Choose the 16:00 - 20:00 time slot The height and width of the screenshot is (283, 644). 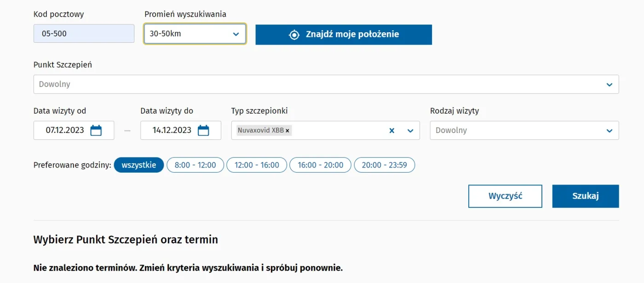coord(320,165)
